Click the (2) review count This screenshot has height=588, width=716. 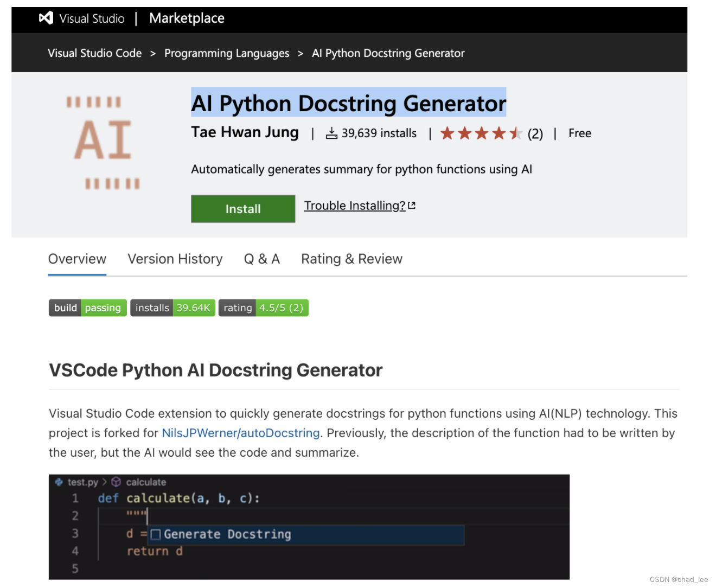click(535, 133)
